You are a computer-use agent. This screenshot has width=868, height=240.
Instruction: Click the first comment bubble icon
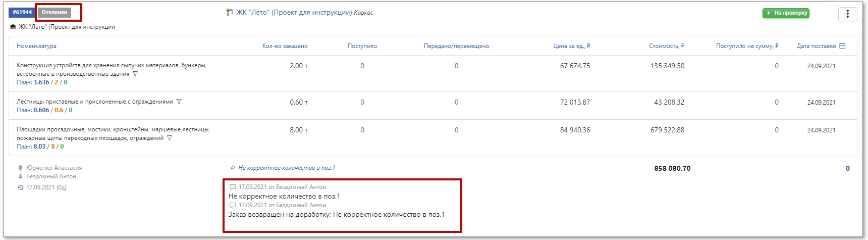click(x=233, y=187)
